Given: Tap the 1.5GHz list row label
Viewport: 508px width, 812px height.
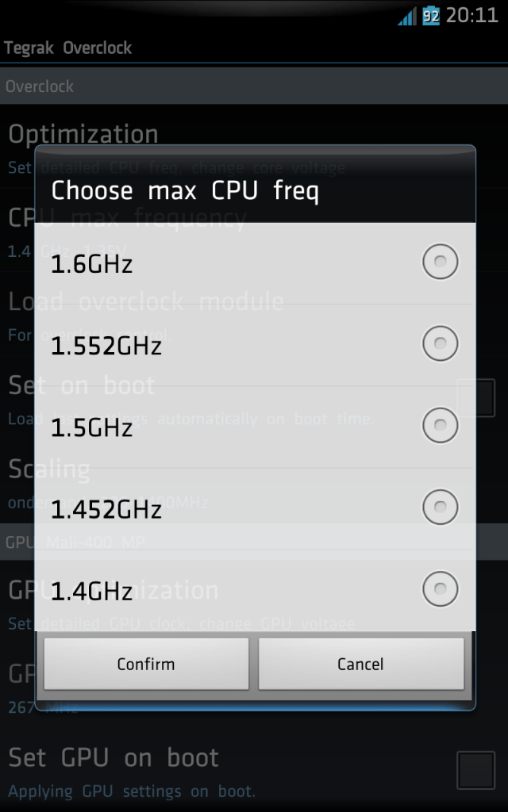Looking at the screenshot, I should 92,427.
